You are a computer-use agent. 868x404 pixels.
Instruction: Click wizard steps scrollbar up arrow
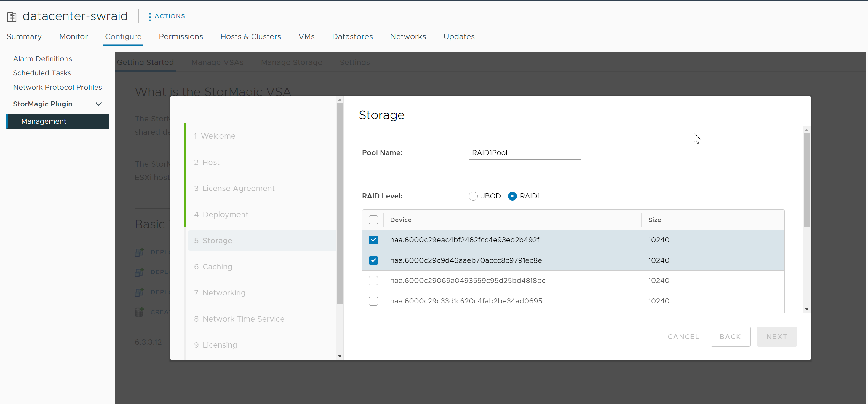point(340,99)
